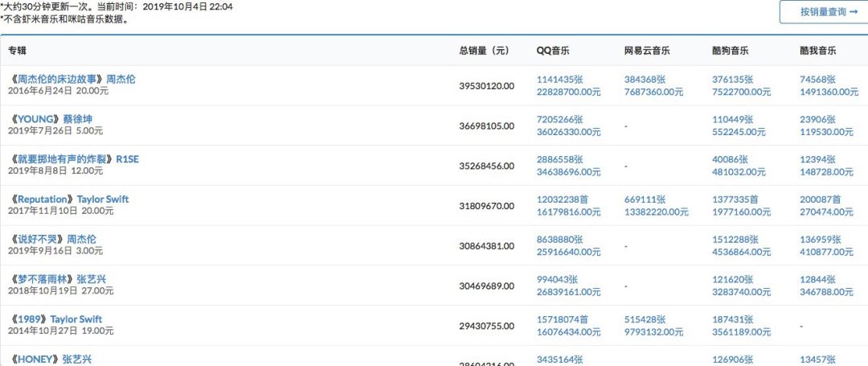Click 酷我音乐 count 12394张
The height and width of the screenshot is (366, 868).
tap(818, 159)
